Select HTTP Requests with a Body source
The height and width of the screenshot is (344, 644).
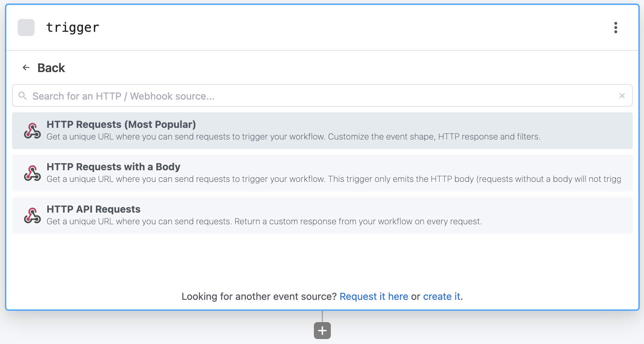pos(322,173)
